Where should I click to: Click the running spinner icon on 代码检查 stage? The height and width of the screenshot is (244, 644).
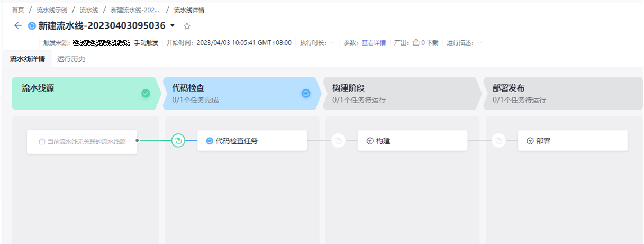[x=305, y=93]
